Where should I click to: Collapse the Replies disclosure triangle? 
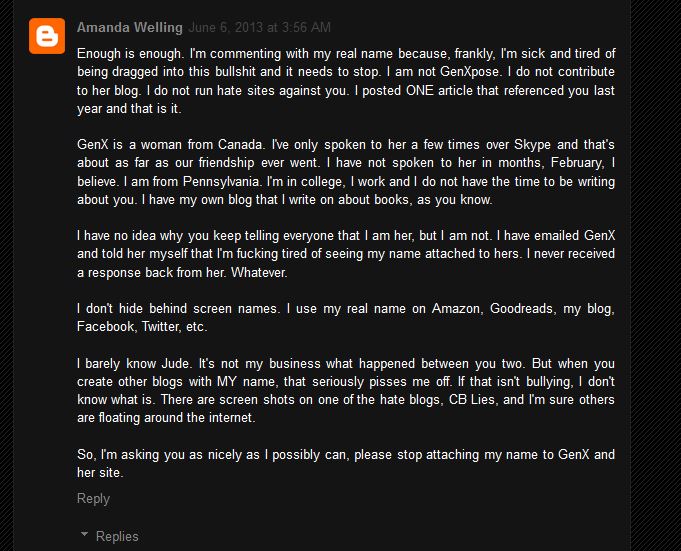[83, 537]
